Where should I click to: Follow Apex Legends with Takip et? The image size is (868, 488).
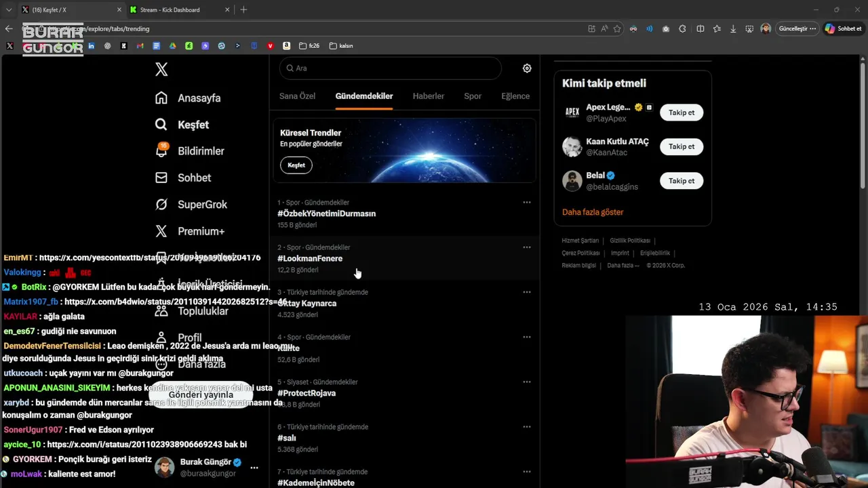point(682,113)
